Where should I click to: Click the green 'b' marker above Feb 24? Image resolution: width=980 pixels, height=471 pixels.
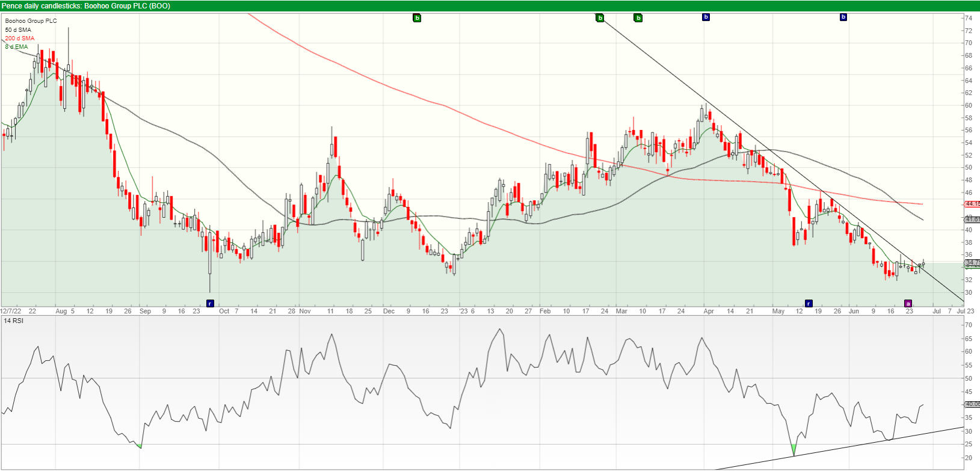(x=600, y=17)
